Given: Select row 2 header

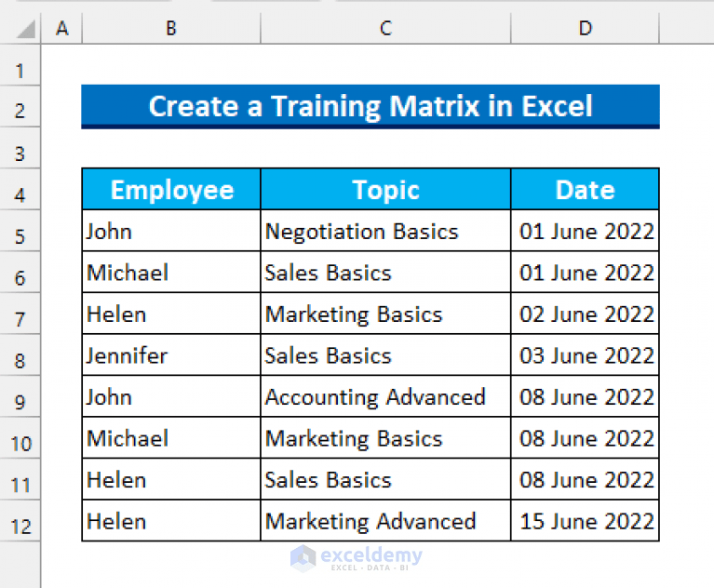Looking at the screenshot, I should coord(20,106).
